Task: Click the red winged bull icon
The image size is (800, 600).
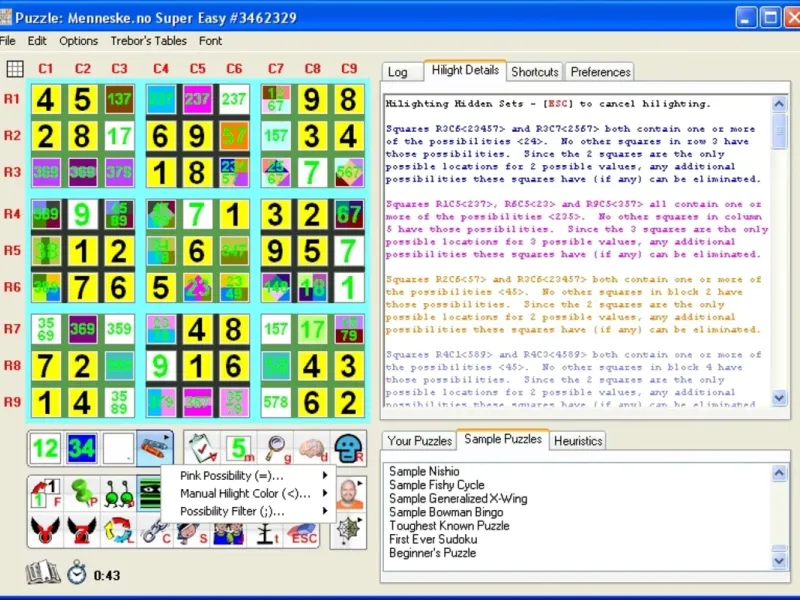Action: click(45, 531)
